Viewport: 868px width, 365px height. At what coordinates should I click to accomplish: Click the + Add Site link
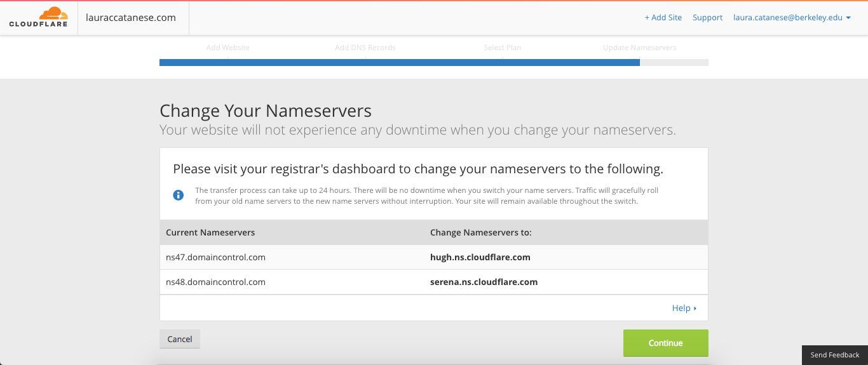663,18
